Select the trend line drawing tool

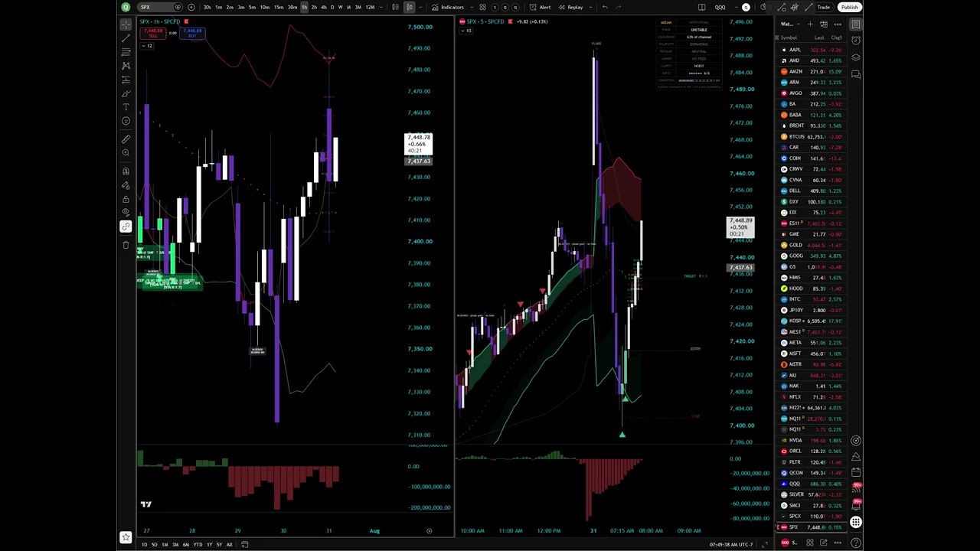(126, 37)
